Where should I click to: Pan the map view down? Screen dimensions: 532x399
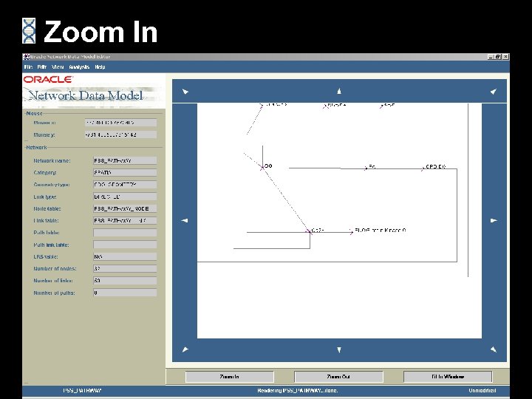pos(339,349)
